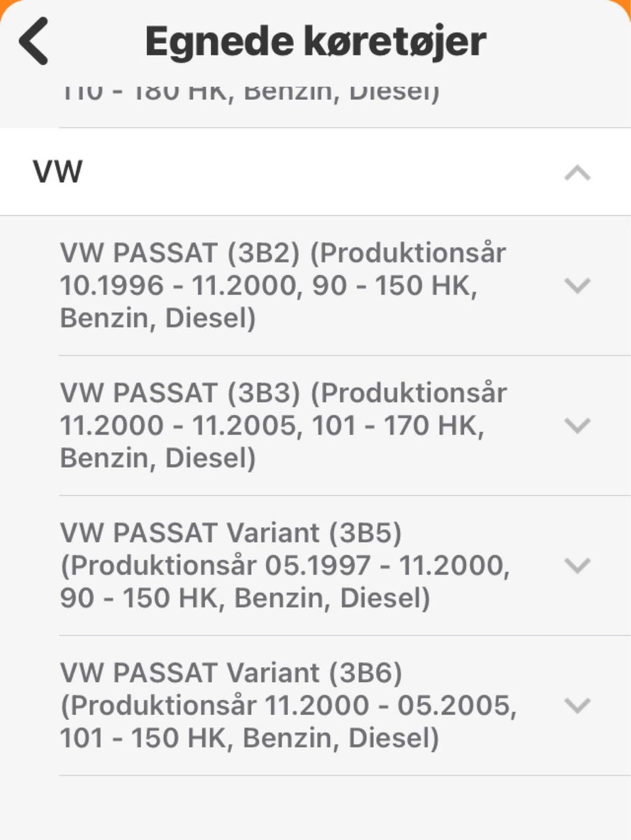Select the partially hidden 110 - 180 HK entry
Image resolution: width=631 pixels, height=840 pixels.
250,92
